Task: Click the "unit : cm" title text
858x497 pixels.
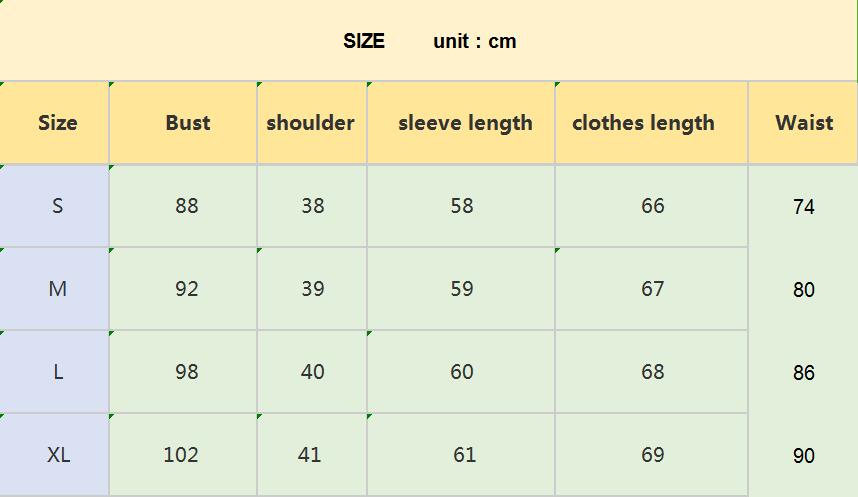Action: coord(475,41)
